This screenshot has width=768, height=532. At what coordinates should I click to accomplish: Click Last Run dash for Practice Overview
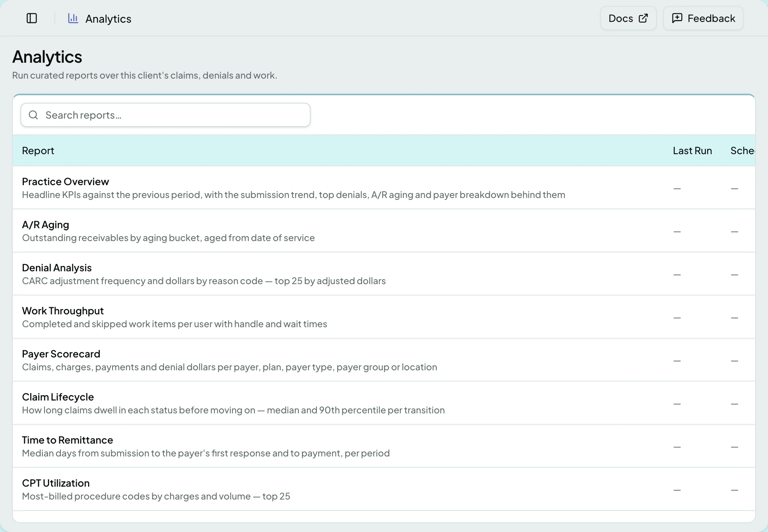[x=677, y=188]
